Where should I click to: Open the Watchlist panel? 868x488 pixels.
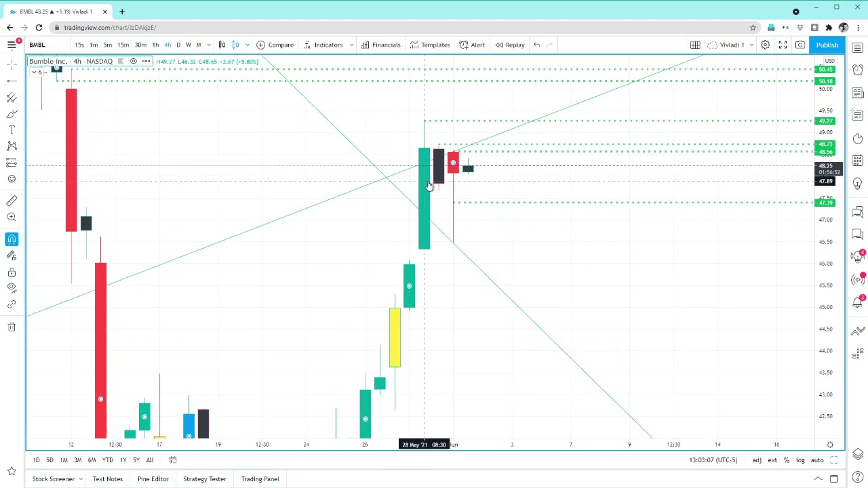pos(858,48)
